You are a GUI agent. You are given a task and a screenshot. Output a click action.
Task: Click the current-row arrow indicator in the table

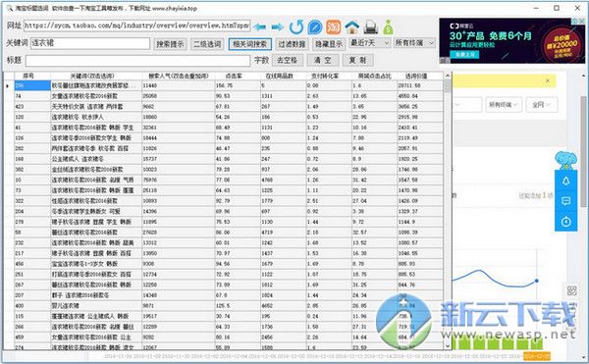tap(8, 86)
